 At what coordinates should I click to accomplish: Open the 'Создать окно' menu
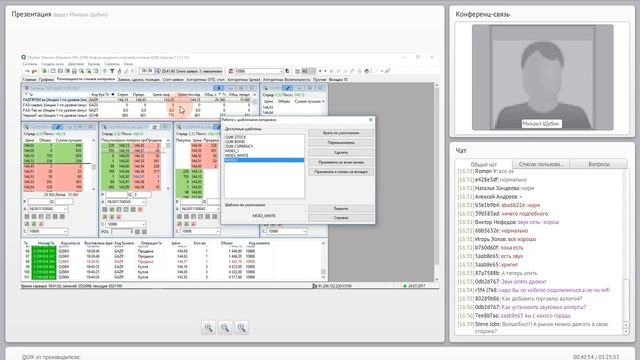[x=53, y=64]
